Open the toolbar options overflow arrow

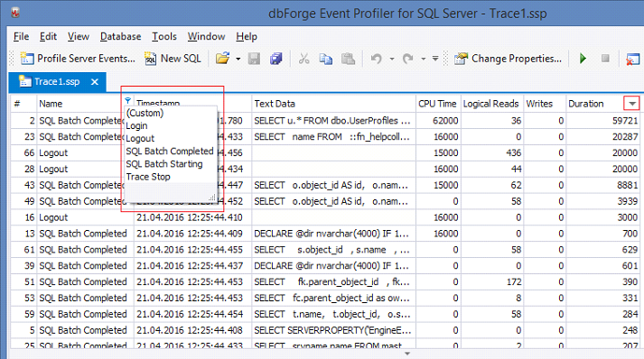tap(435, 59)
